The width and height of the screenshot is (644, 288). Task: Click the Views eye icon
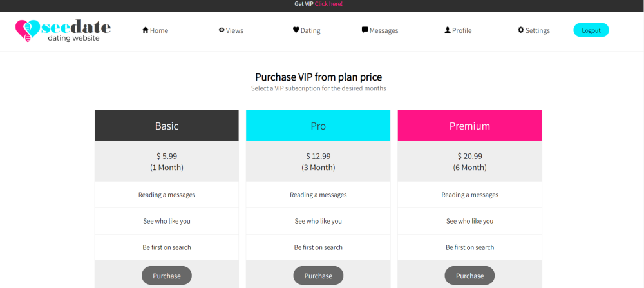222,30
